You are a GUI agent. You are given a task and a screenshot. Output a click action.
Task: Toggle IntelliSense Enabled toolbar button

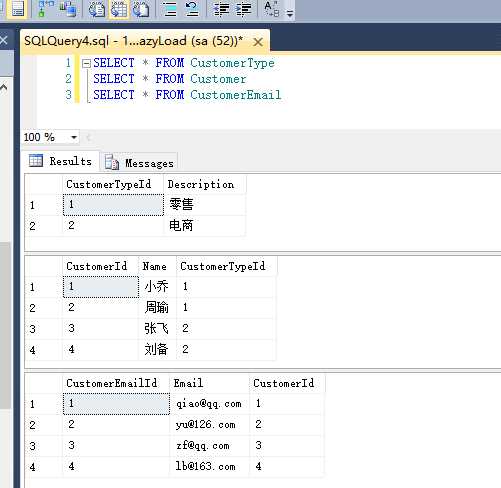[17, 9]
